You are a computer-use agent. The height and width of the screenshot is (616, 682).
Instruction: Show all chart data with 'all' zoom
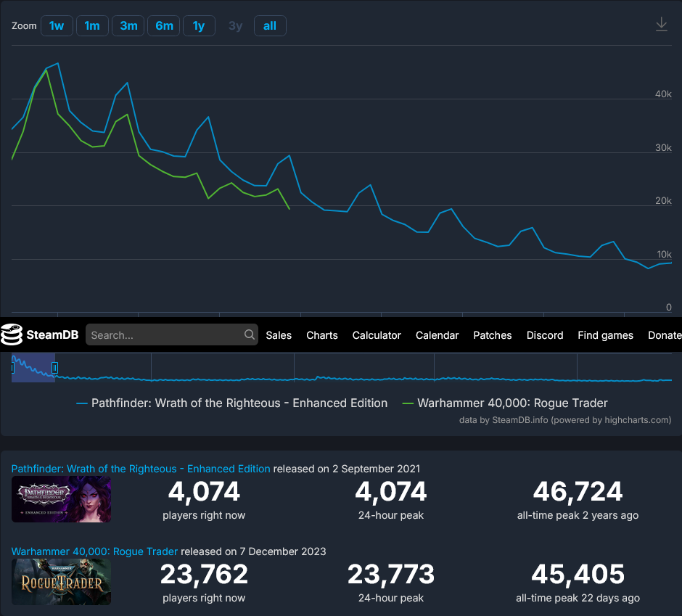[270, 26]
